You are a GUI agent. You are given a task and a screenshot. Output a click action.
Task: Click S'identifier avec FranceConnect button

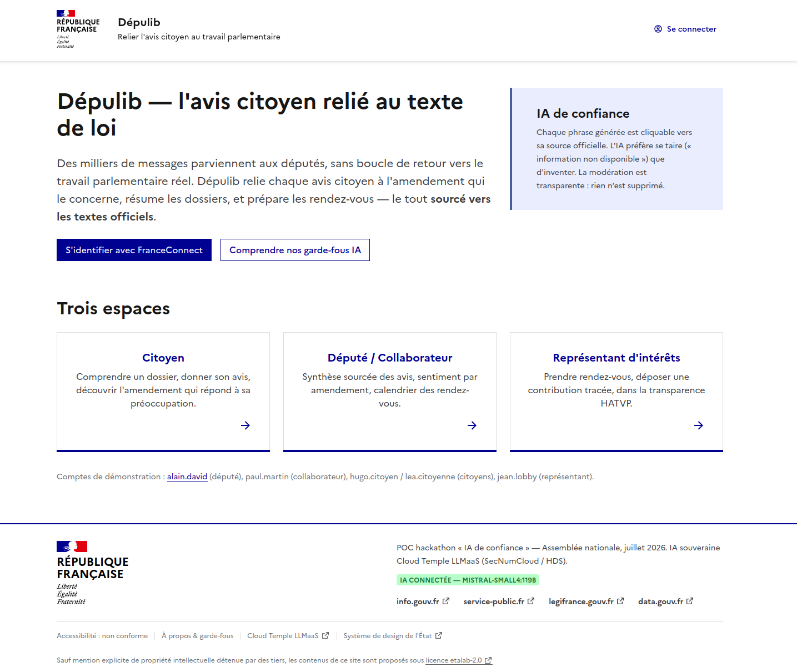134,250
